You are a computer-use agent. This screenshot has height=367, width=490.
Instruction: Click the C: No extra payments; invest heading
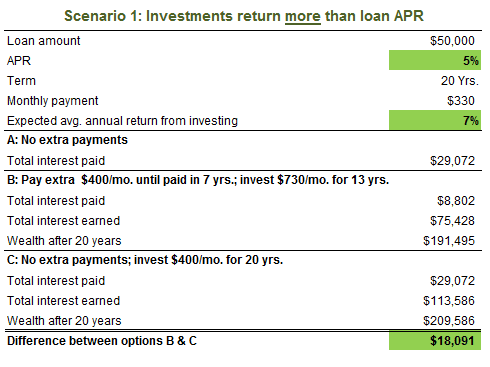point(145,260)
